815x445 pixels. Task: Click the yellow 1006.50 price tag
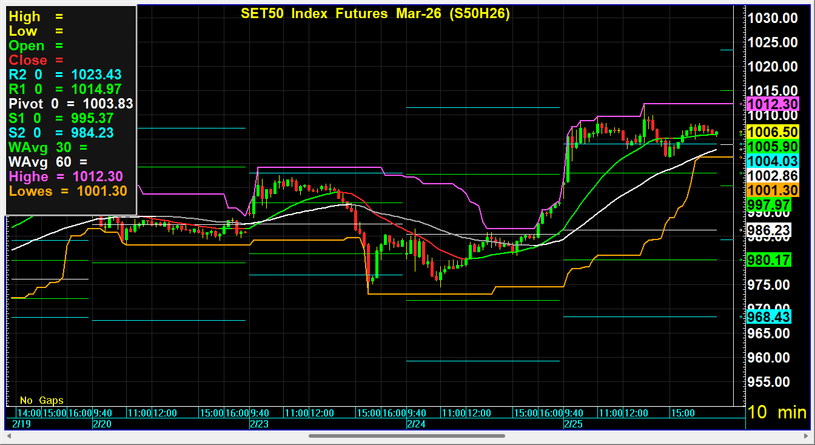(772, 132)
